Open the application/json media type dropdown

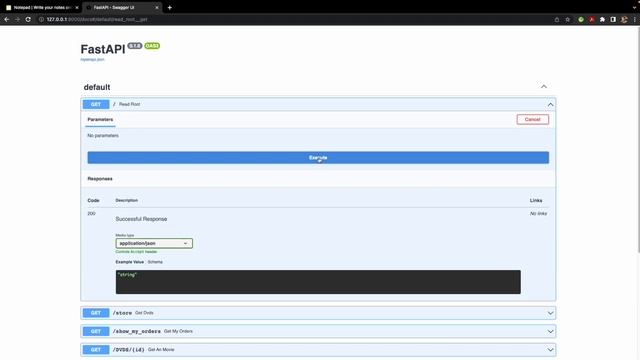[154, 243]
